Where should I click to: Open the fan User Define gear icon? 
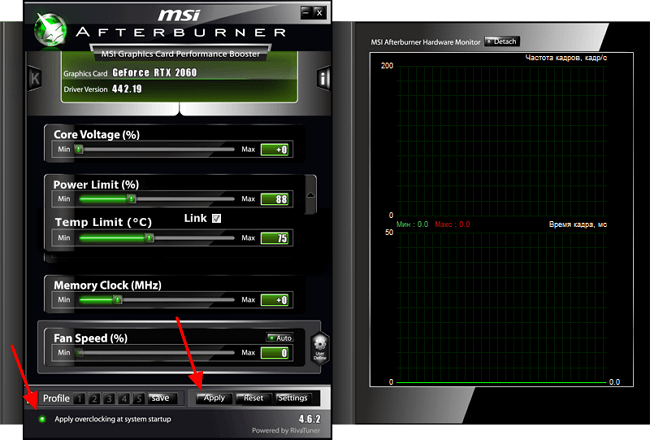point(320,348)
